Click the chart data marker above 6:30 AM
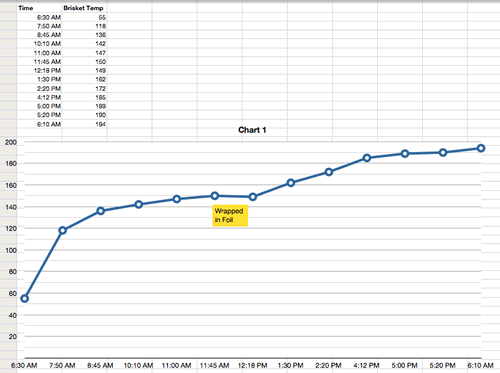Image resolution: width=500 pixels, height=373 pixels. point(24,299)
